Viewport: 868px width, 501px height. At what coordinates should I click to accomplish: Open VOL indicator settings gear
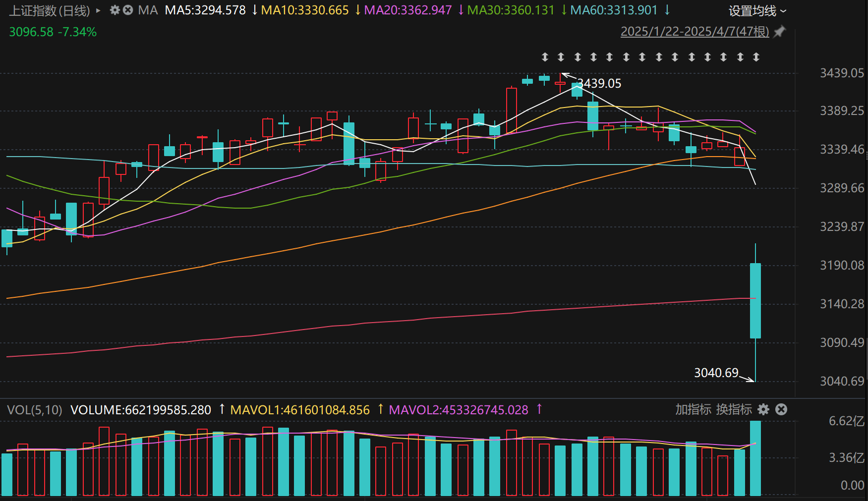coord(763,409)
